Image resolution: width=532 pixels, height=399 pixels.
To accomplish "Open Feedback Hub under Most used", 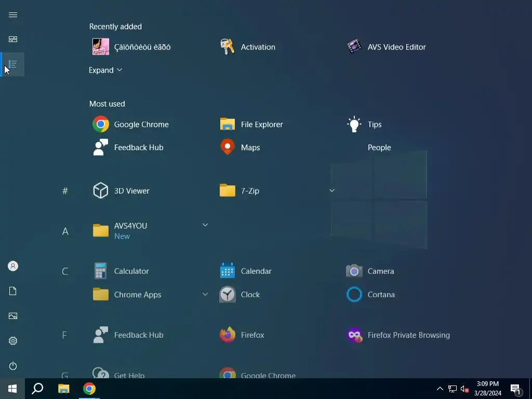I will pos(128,147).
